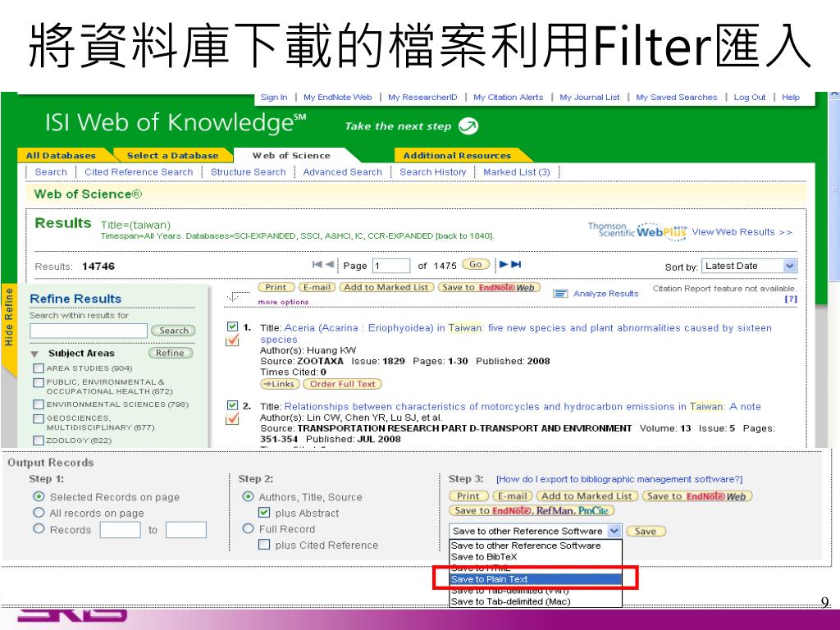The width and height of the screenshot is (840, 630).
Task: Open the Sort by Latest Date dropdown
Action: (750, 266)
